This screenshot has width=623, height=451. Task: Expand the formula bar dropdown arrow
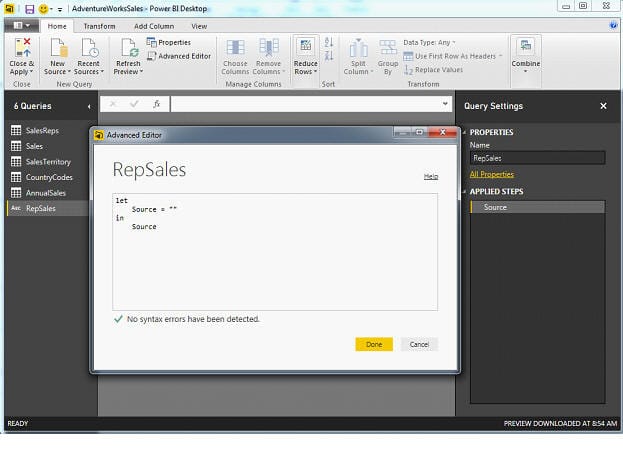click(x=445, y=104)
